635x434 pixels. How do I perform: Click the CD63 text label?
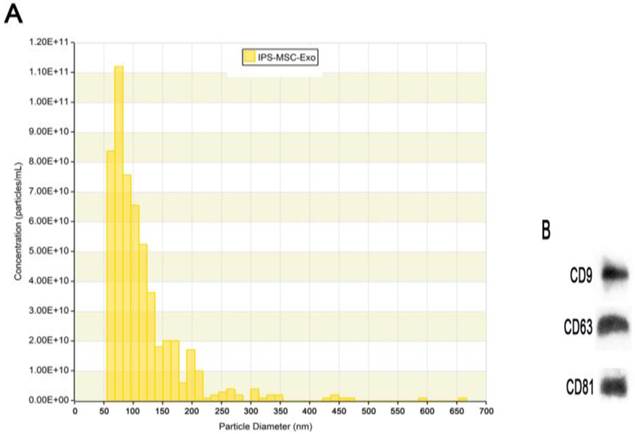coord(575,324)
